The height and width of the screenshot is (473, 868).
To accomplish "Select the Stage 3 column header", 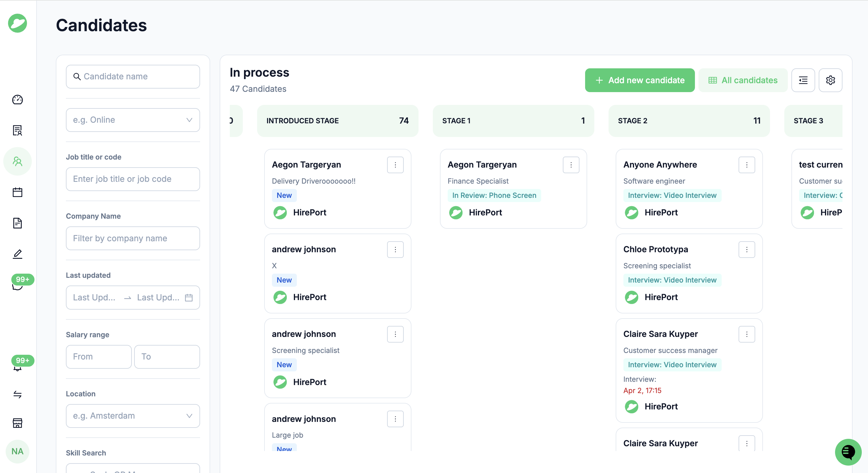I will (x=813, y=121).
